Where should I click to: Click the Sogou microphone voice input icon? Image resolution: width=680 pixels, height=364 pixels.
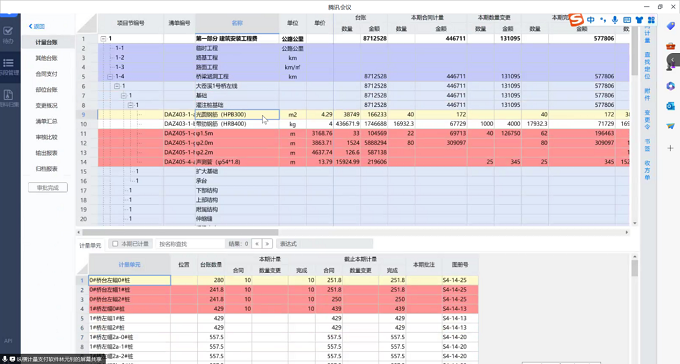(x=615, y=20)
